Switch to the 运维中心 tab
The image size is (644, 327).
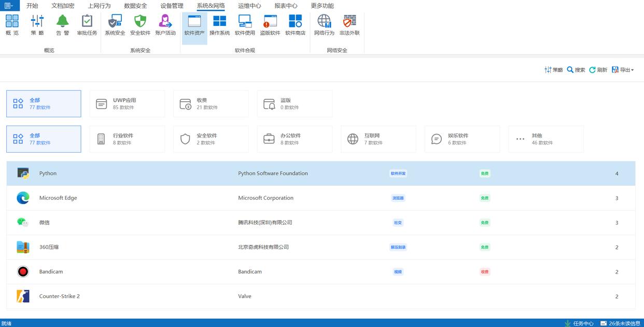(x=249, y=6)
